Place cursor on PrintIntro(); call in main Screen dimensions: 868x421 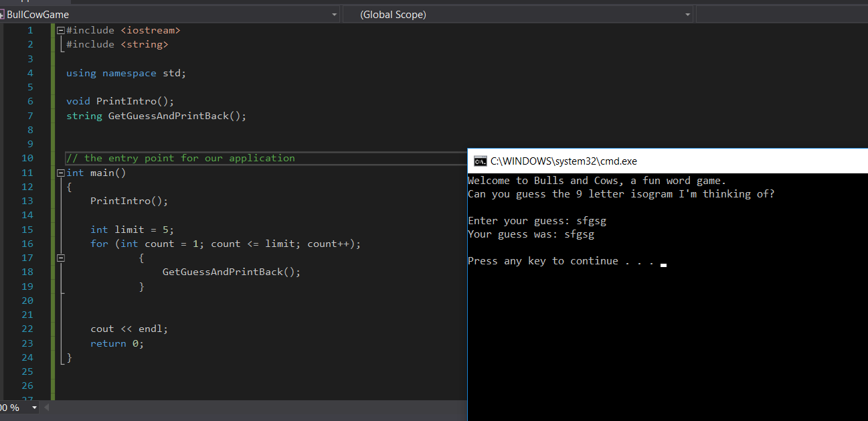(129, 201)
